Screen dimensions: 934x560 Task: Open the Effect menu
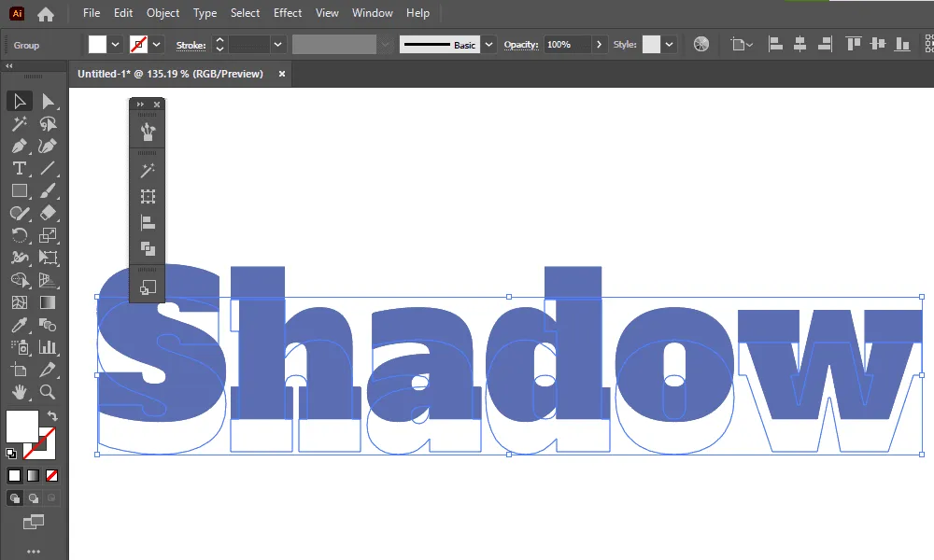click(287, 12)
